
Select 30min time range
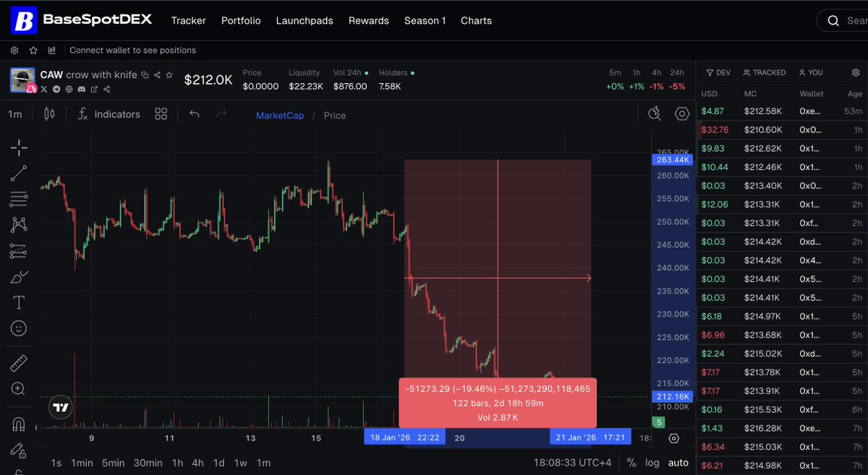click(148, 463)
